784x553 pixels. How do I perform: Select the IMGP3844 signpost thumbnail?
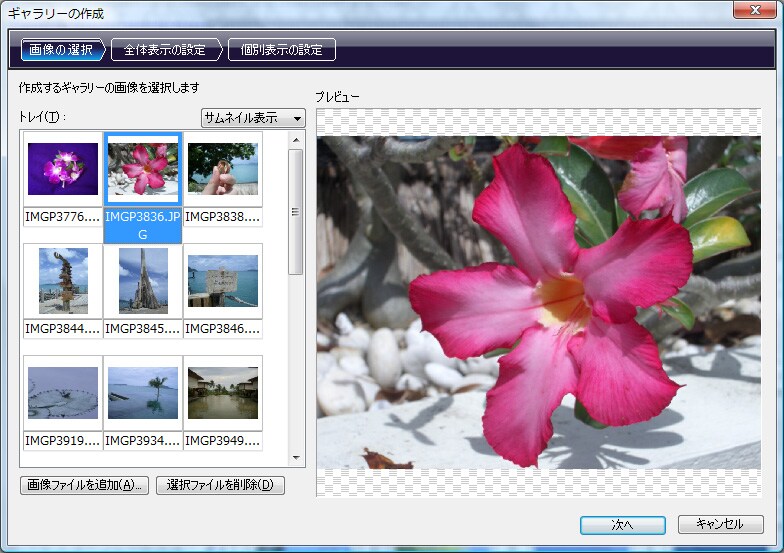[x=63, y=281]
